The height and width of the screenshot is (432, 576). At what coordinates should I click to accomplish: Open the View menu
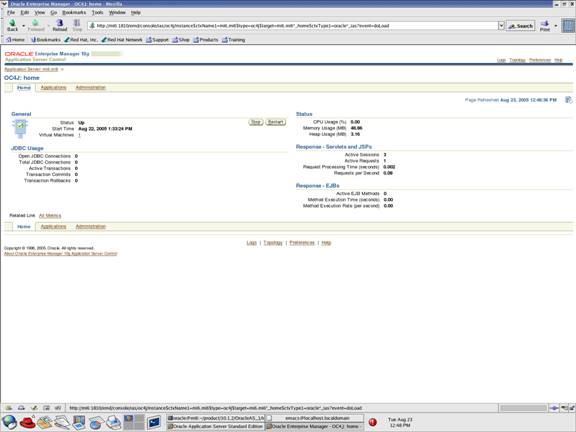40,12
